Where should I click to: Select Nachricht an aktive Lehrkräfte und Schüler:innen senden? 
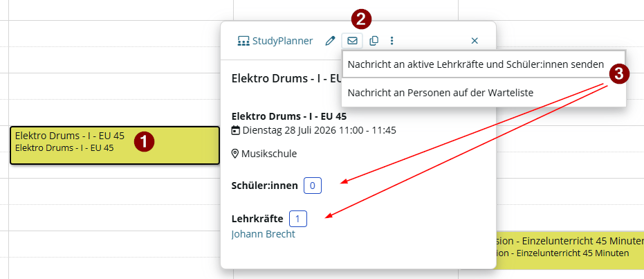(x=476, y=64)
